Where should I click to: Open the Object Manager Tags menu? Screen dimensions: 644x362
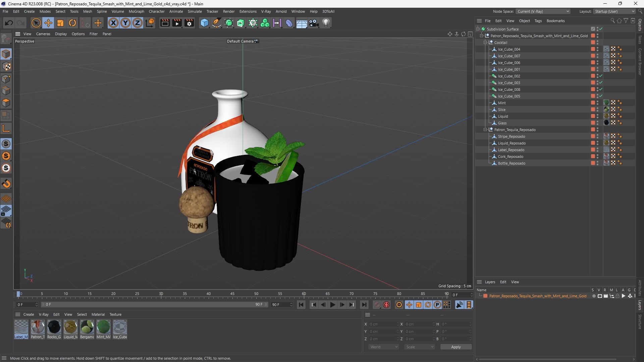tap(538, 21)
